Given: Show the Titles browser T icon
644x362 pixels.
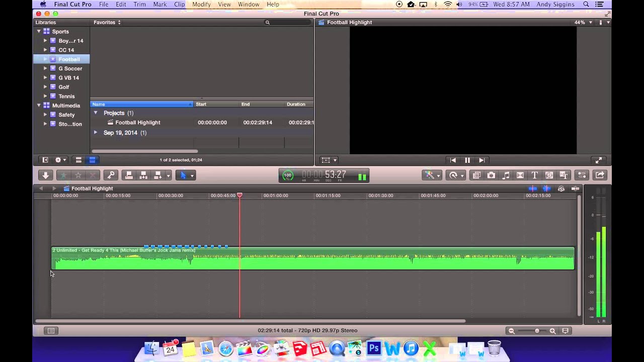Looking at the screenshot, I should [x=534, y=175].
